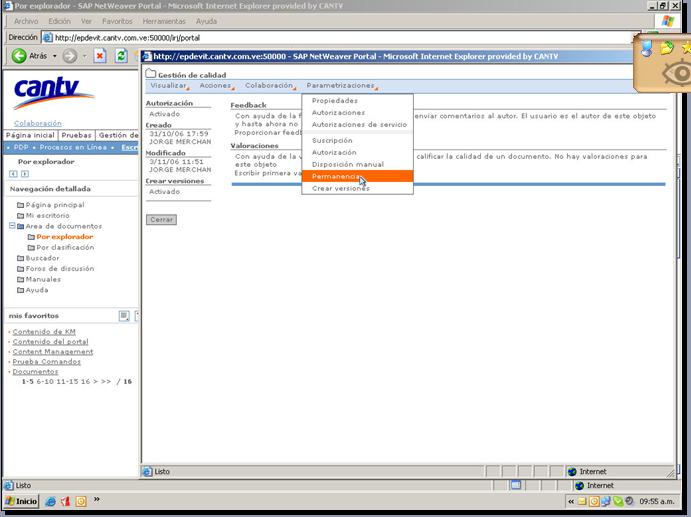Screen dimensions: 691x517
Task: Click the Página principal folder icon
Action: point(20,205)
